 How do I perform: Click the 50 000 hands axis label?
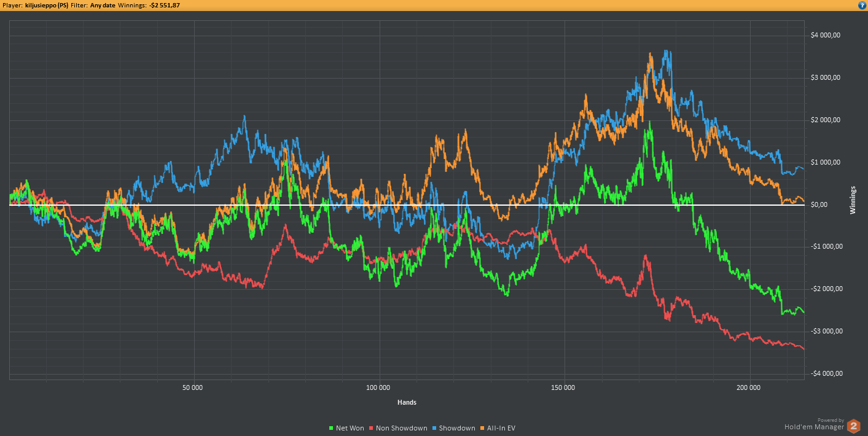(194, 387)
